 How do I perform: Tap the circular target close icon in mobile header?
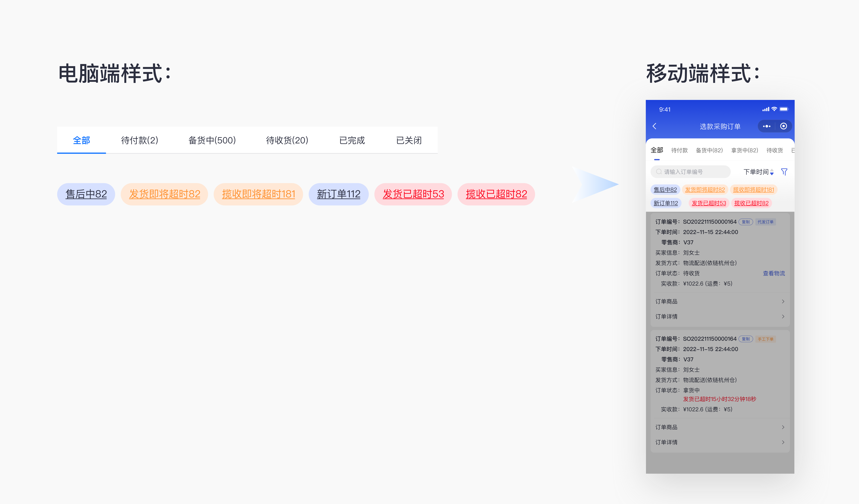coord(784,126)
